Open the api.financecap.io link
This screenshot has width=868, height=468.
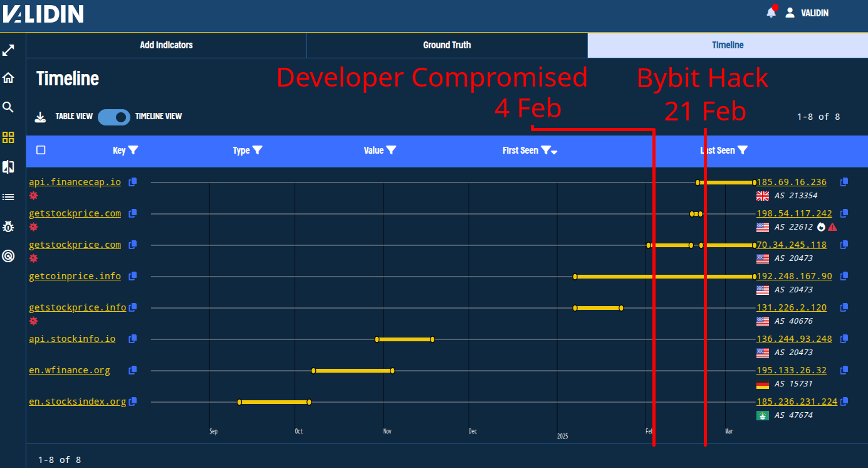tap(75, 182)
